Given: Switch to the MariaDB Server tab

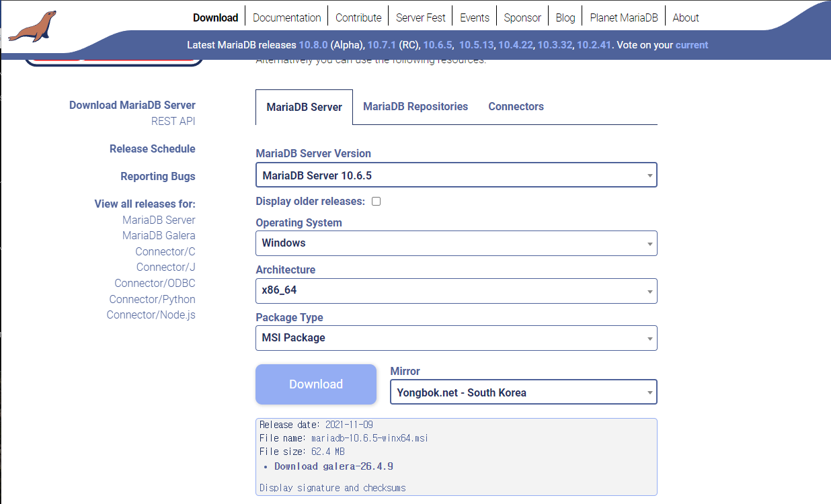Looking at the screenshot, I should coord(305,107).
